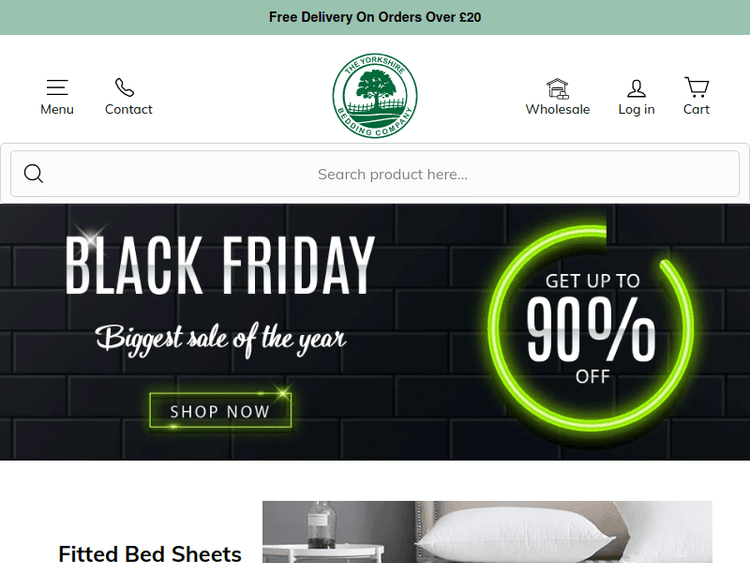750x563 pixels.
Task: Click the Biggest sale of the year text
Action: 221,340
